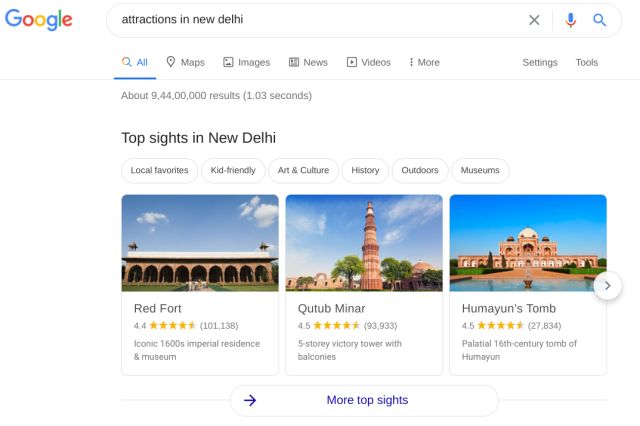Filter sights by Local favorites

[159, 170]
